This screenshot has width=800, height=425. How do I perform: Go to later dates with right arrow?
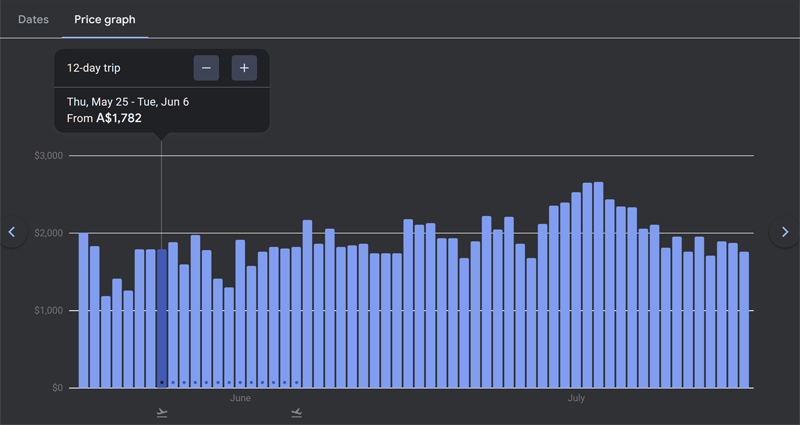(785, 232)
